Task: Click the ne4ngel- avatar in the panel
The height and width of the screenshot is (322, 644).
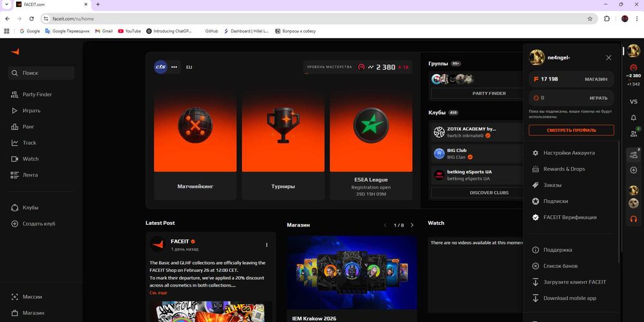Action: pos(537,57)
